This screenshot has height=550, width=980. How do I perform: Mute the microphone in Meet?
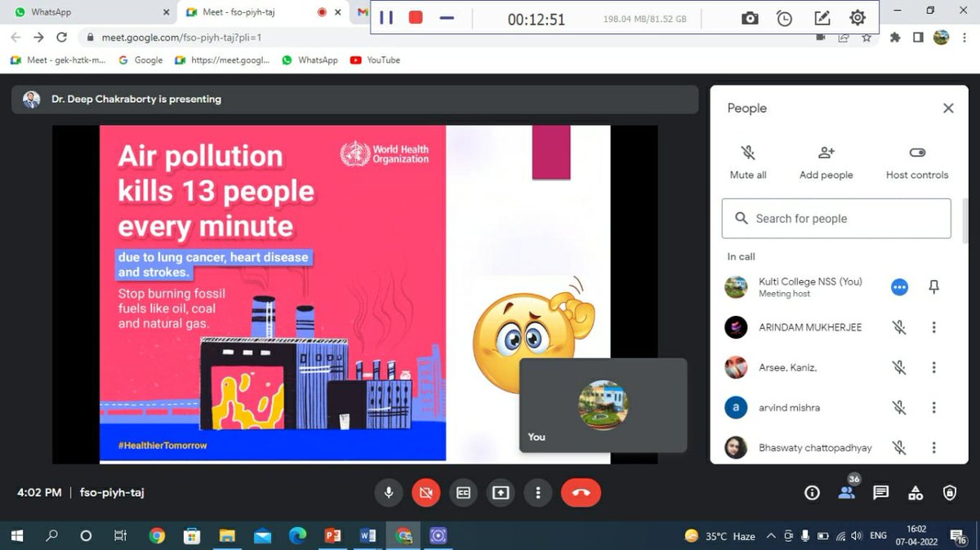pyautogui.click(x=389, y=493)
